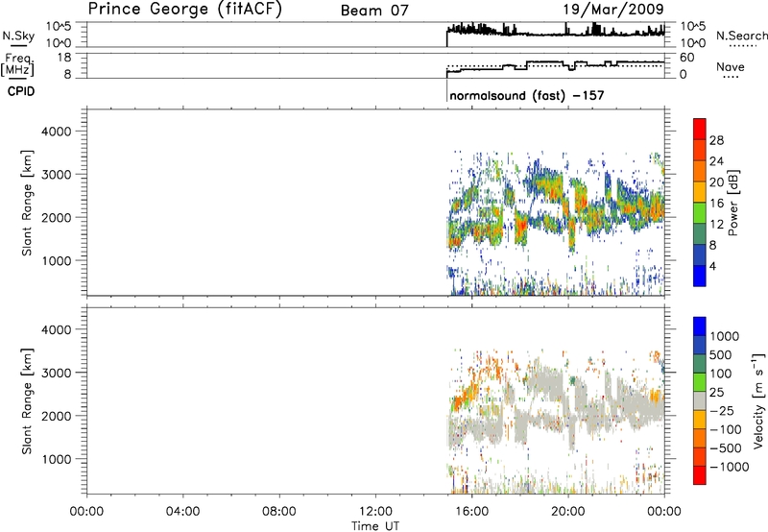Pick the light green 12–16 dB colorbar segment

[700, 213]
